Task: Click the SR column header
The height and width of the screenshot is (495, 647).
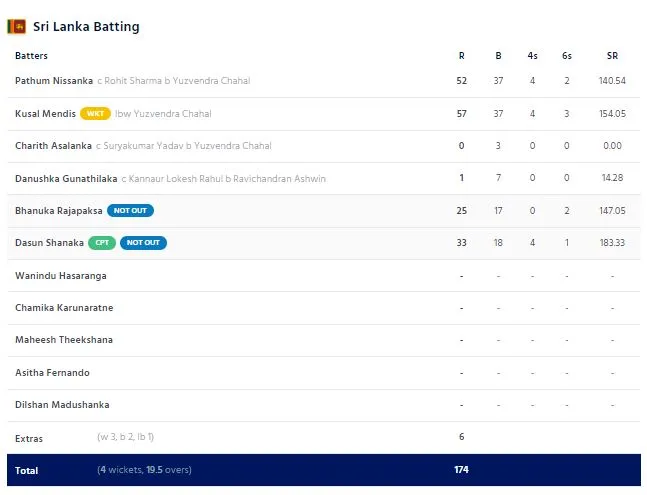Action: tap(612, 56)
